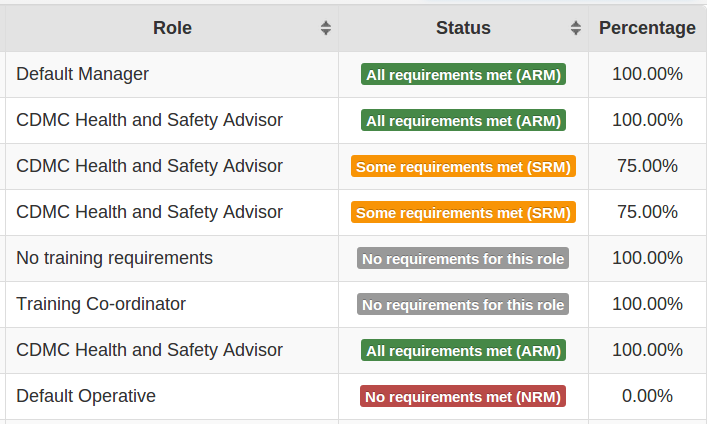Click the grey badge in No training requirements row

pyautogui.click(x=463, y=259)
